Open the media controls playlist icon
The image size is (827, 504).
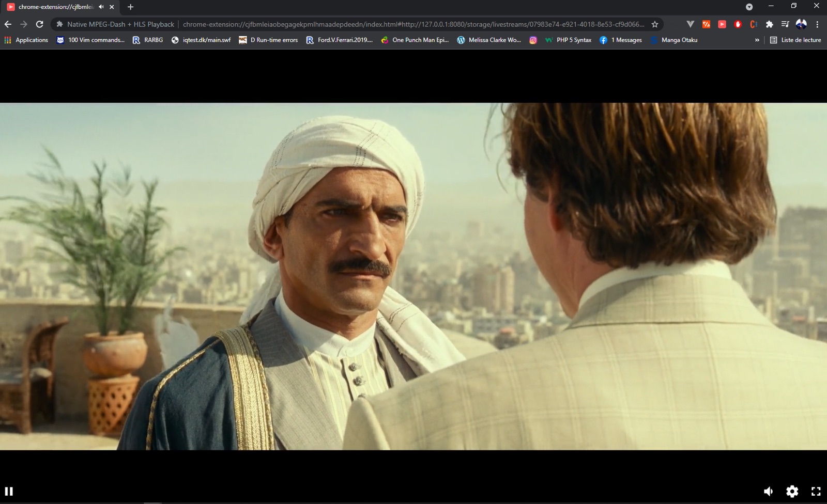785,24
